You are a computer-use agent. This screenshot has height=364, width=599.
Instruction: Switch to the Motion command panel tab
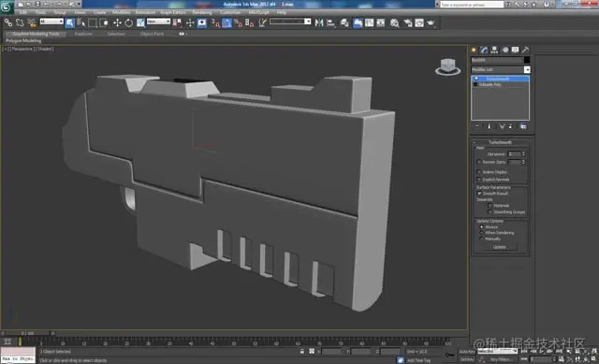click(x=505, y=50)
